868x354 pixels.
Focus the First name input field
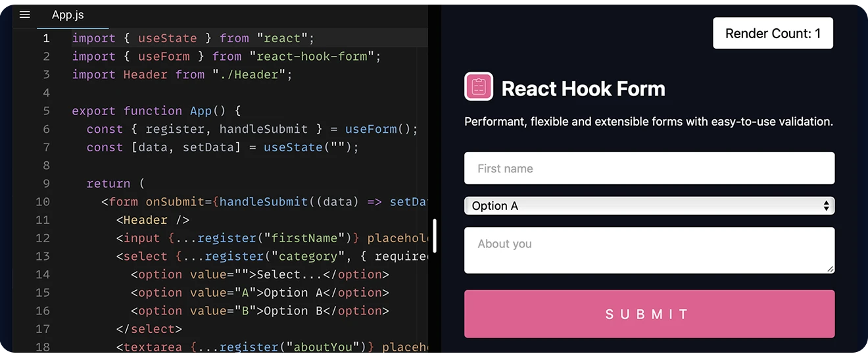coord(649,168)
